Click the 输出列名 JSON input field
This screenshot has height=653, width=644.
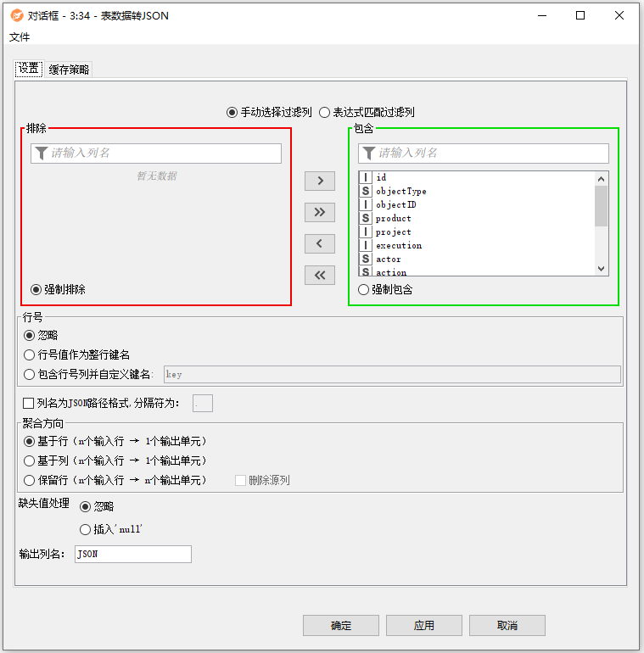tap(133, 555)
